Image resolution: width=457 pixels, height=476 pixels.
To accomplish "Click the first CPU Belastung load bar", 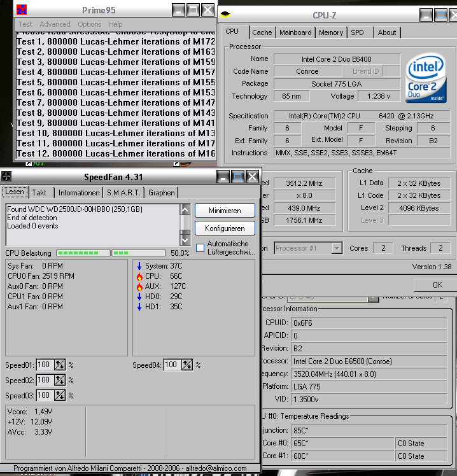I will pyautogui.click(x=83, y=253).
